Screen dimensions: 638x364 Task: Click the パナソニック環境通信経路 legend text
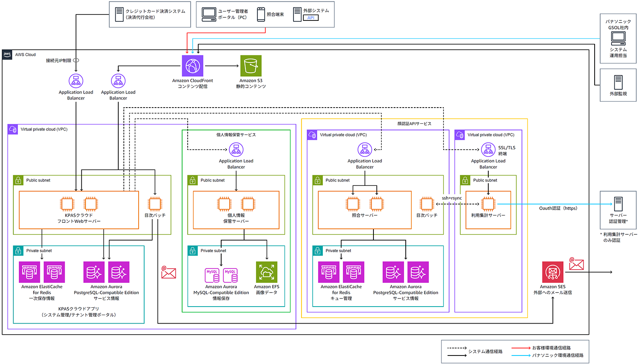pos(558,355)
